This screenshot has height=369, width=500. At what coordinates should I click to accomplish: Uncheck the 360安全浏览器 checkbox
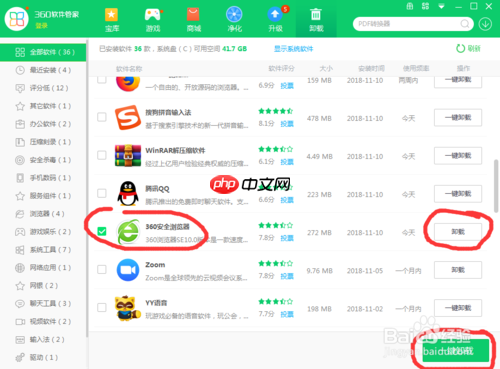click(x=102, y=231)
